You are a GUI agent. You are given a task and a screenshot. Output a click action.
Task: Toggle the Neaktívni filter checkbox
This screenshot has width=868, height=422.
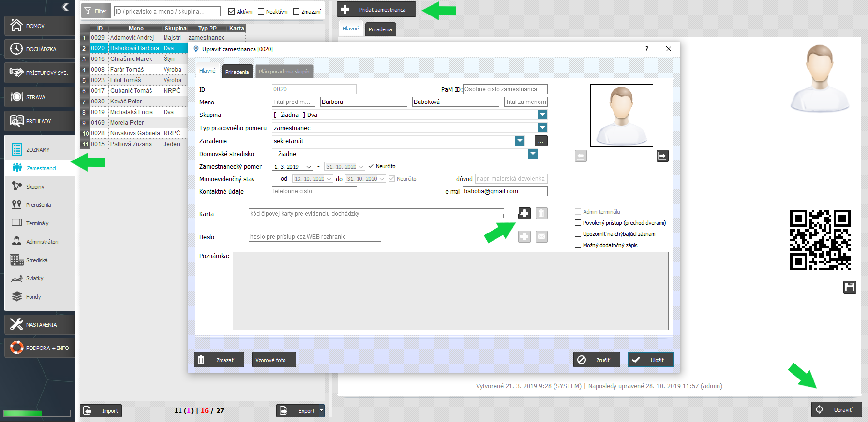261,12
